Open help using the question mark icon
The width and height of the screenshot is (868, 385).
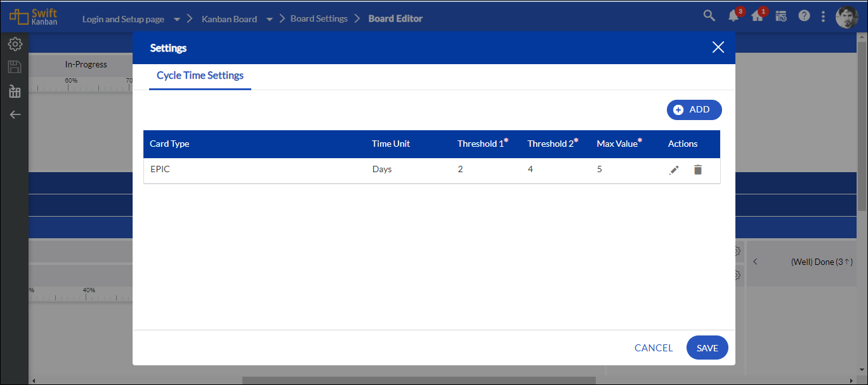click(x=804, y=16)
